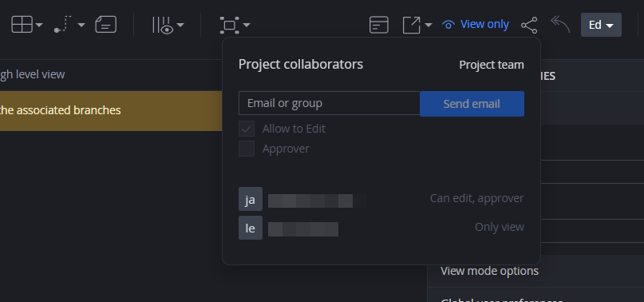Click the Project collaborators heading
This screenshot has height=302, width=644.
click(301, 64)
